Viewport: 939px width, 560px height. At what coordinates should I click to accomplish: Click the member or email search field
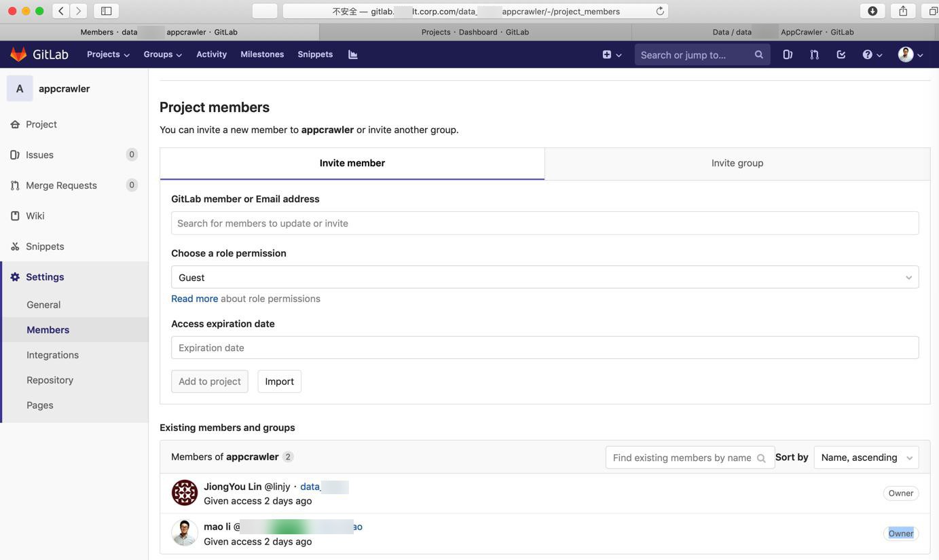tap(545, 223)
